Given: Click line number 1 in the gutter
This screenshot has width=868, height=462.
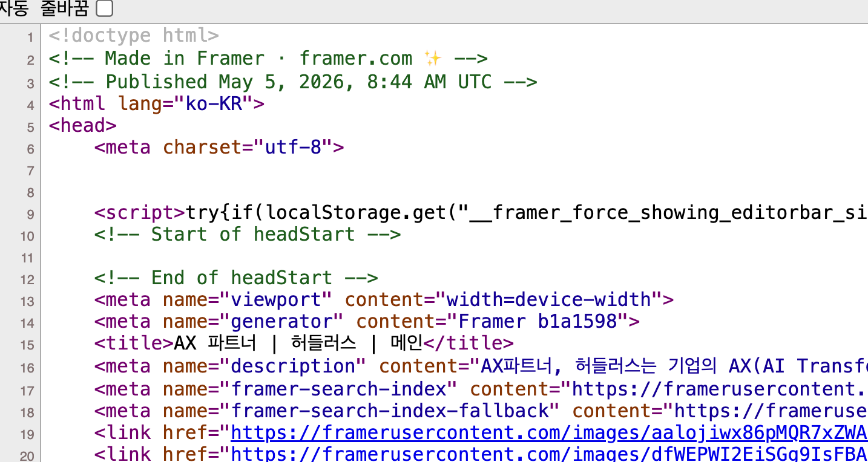Looking at the screenshot, I should click(30, 38).
